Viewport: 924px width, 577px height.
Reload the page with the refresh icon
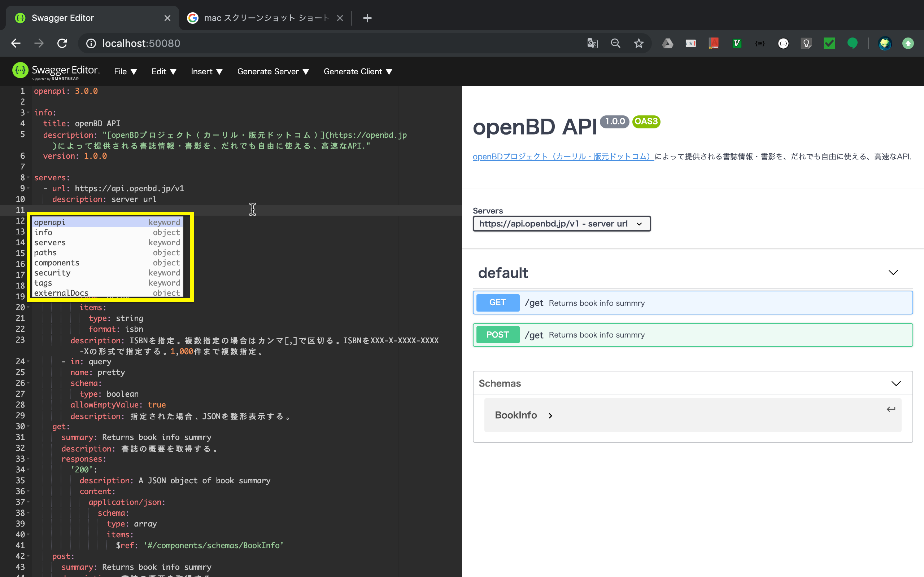62,43
